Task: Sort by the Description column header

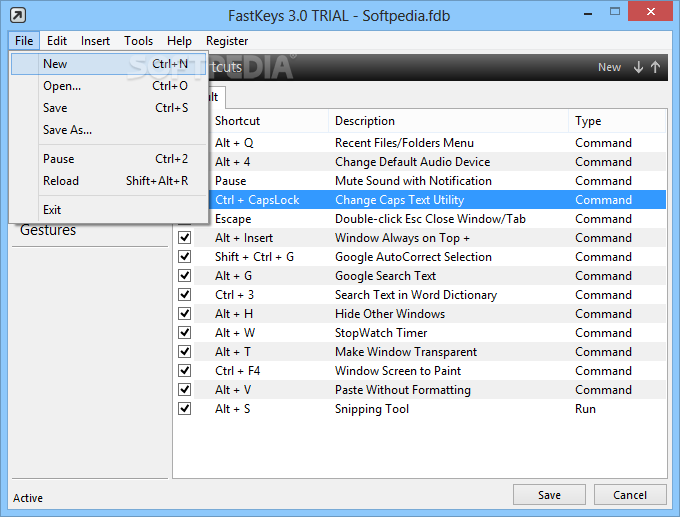Action: click(x=448, y=121)
